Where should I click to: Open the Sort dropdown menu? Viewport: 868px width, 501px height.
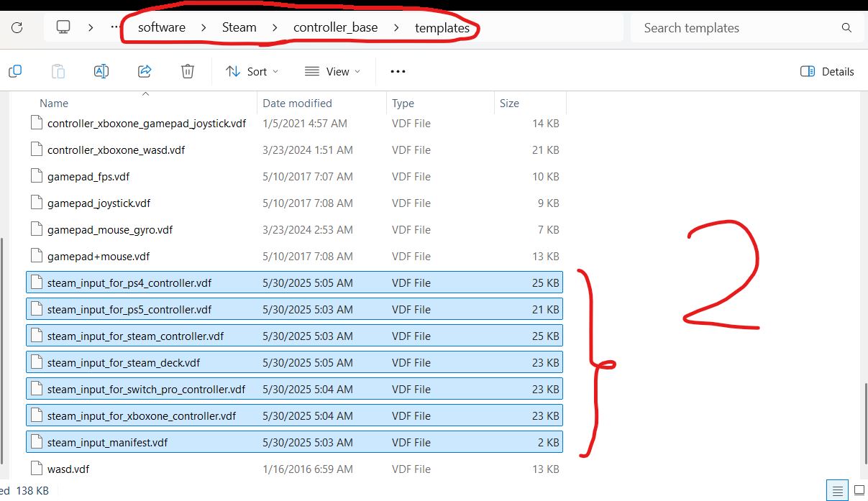252,71
